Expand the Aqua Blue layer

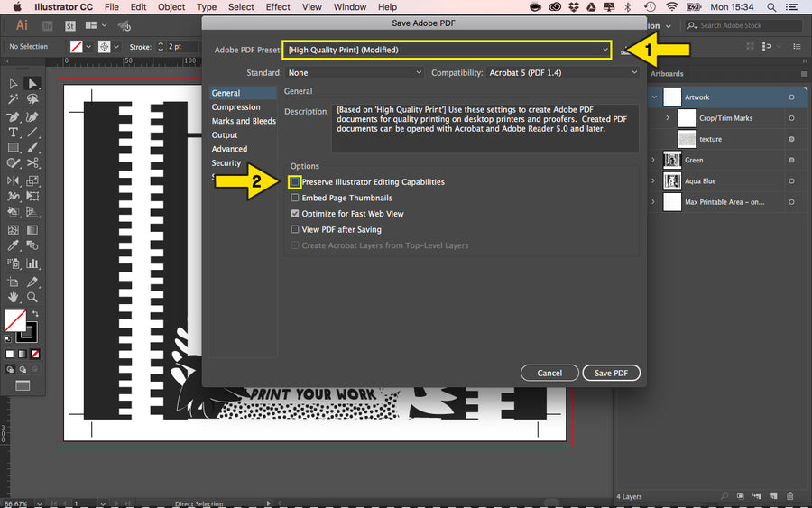click(x=653, y=181)
